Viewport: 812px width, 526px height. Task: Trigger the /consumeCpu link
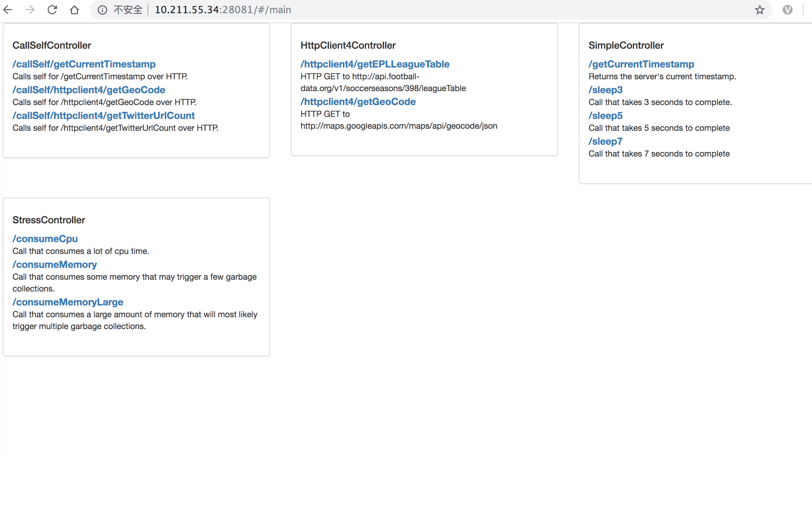coord(45,239)
